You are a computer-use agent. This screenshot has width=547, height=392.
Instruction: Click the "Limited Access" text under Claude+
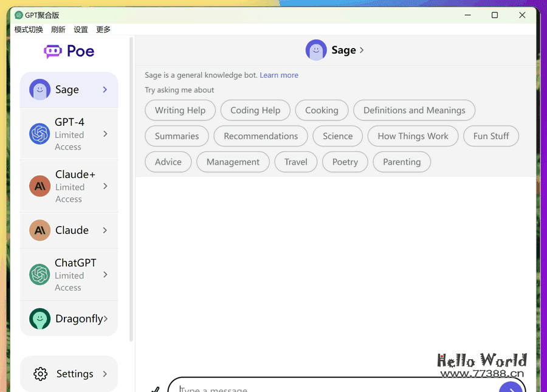(70, 193)
